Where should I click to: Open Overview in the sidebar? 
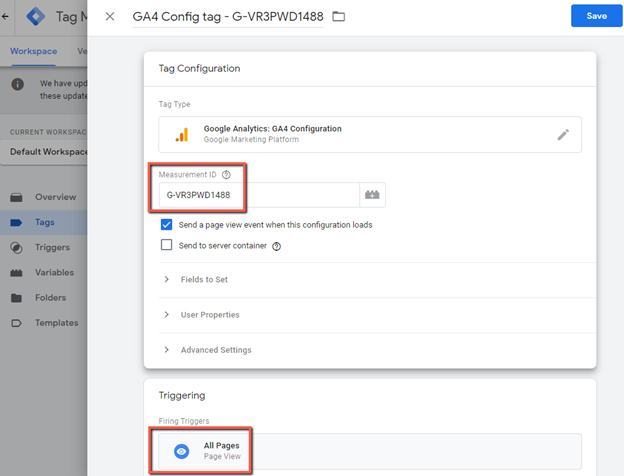[44, 197]
